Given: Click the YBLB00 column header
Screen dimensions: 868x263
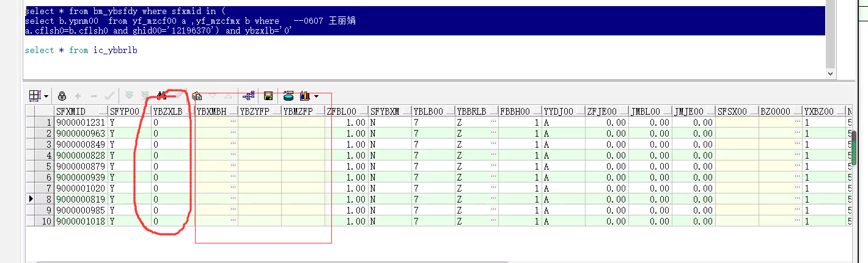Looking at the screenshot, I should pos(433,111).
